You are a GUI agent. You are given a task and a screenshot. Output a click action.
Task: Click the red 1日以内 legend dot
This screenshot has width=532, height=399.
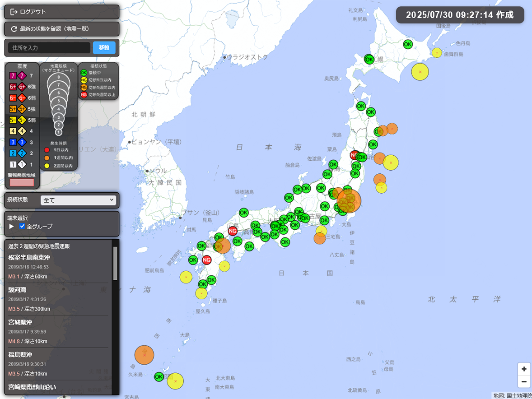pos(47,150)
